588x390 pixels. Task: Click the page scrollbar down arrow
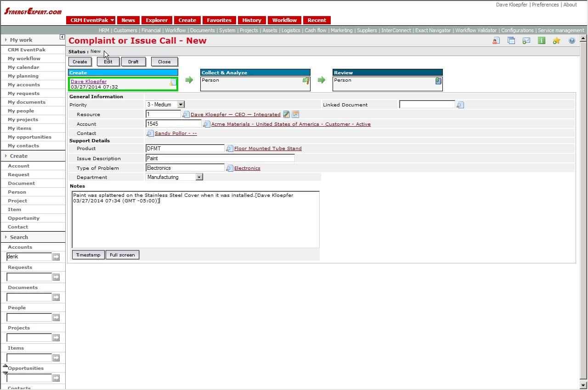[x=583, y=385]
